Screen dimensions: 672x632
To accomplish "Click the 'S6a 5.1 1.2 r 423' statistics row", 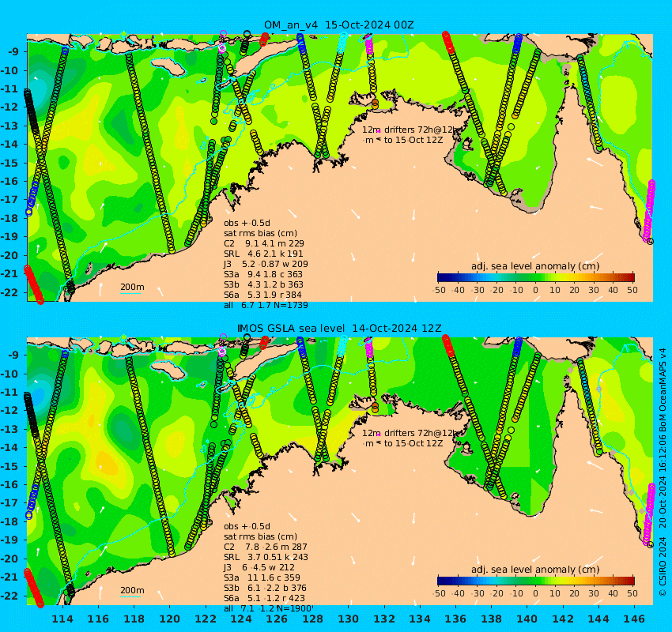I will pyautogui.click(x=264, y=599).
